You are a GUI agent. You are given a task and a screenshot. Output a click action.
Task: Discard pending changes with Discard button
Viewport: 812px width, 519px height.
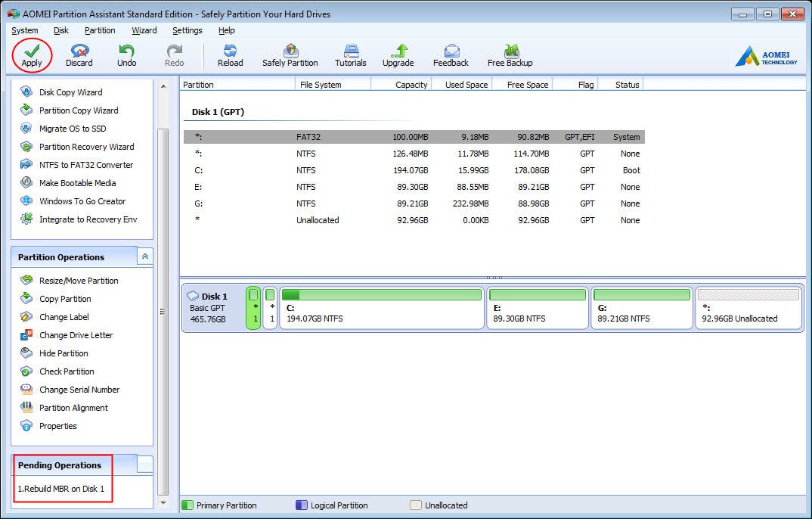[79, 55]
